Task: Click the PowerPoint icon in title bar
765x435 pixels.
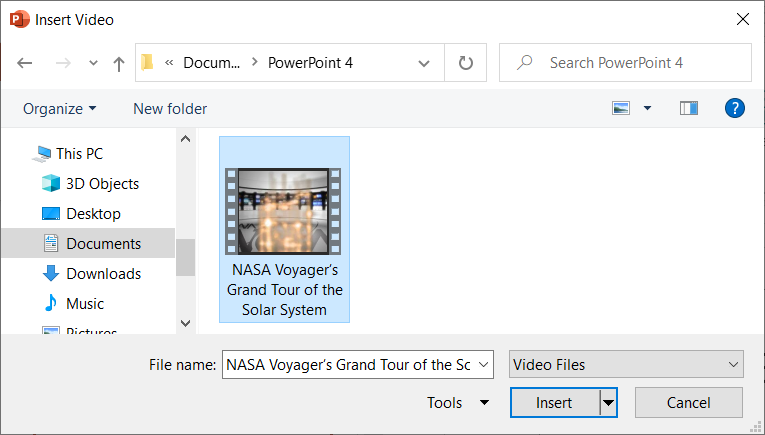Action: [20, 20]
